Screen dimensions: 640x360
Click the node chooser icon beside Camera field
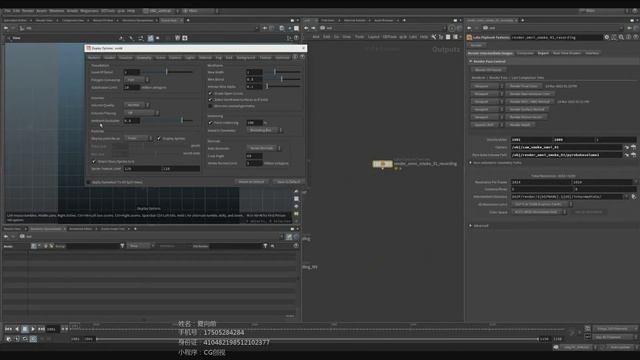[633, 147]
